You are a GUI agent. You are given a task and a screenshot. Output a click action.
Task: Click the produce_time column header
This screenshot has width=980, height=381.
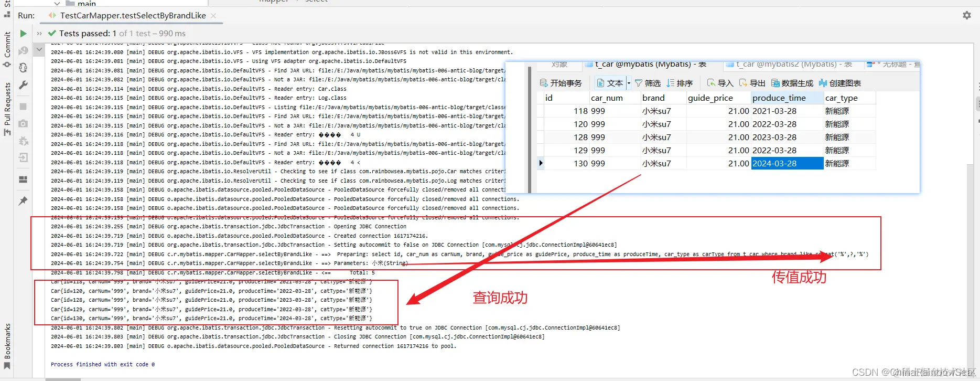point(788,98)
